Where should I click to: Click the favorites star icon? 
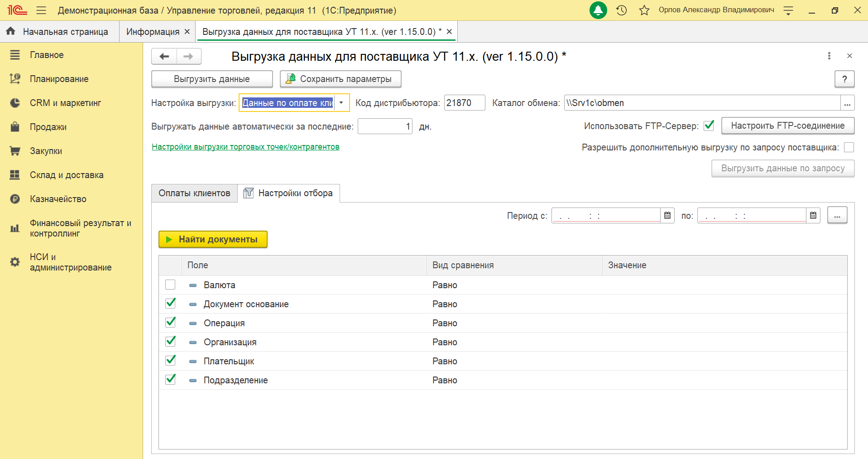point(644,10)
